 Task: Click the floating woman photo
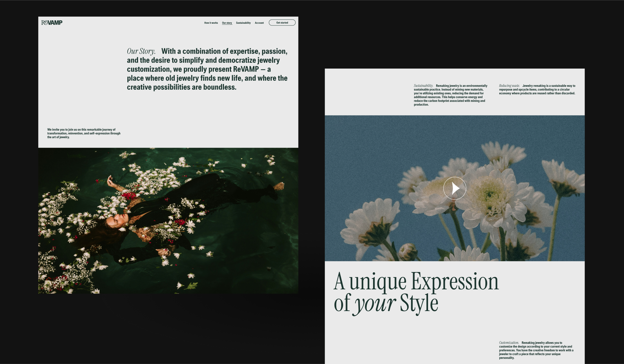(168, 221)
